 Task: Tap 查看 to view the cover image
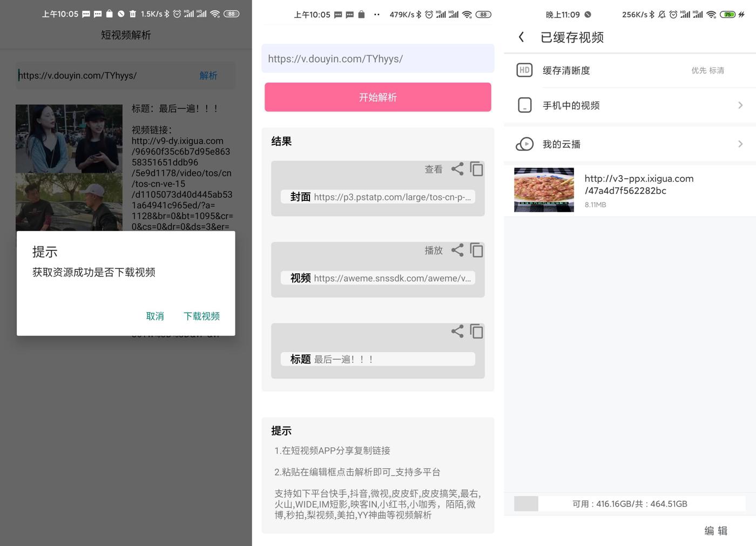pos(433,170)
